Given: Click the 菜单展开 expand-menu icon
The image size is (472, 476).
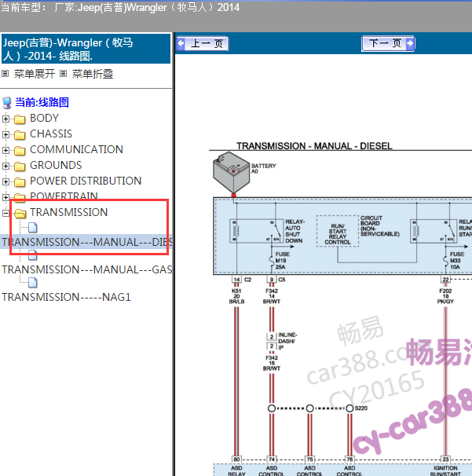Looking at the screenshot, I should (5, 74).
